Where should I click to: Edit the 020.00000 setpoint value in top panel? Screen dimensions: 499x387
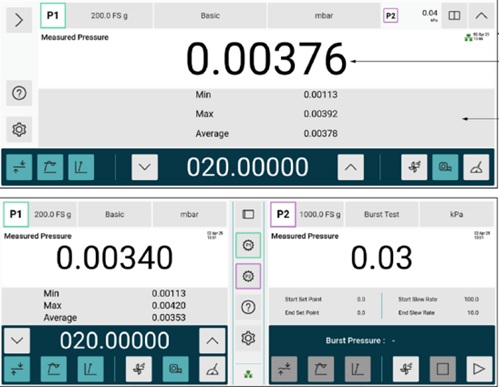[247, 167]
